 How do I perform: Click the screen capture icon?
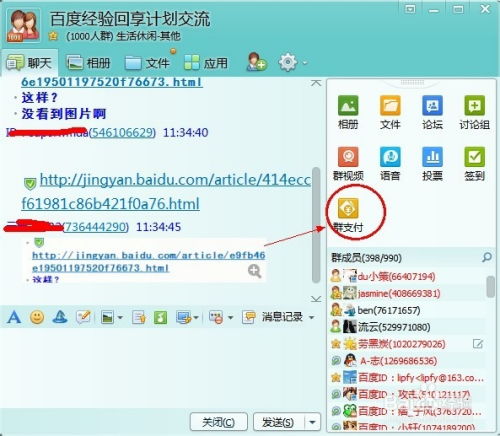[x=184, y=317]
